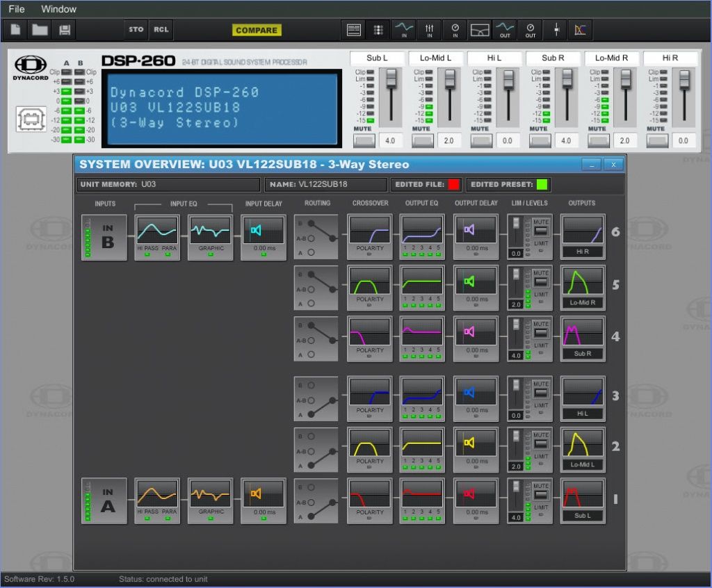Image resolution: width=712 pixels, height=588 pixels.
Task: Open the output delay clock icon
Action: pos(531,30)
